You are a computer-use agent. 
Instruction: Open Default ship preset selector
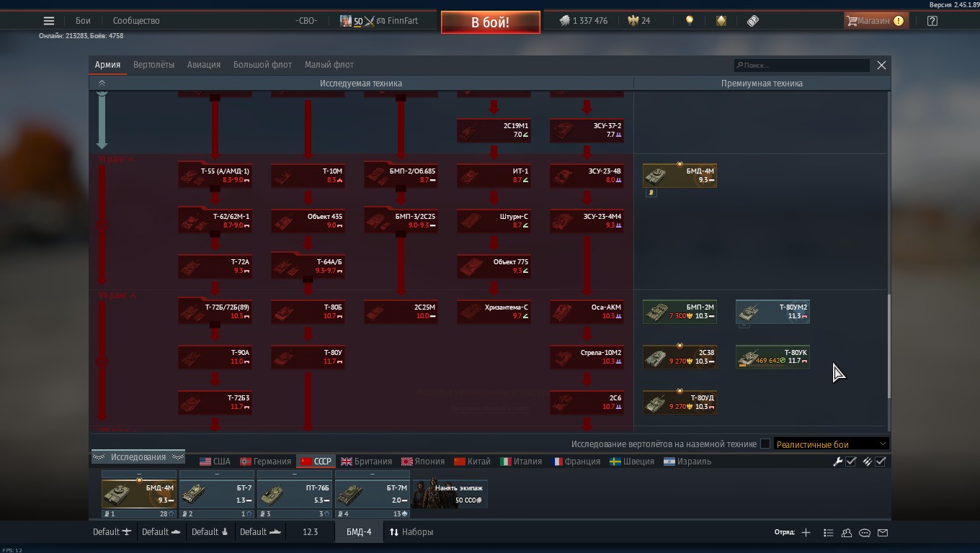tap(260, 532)
